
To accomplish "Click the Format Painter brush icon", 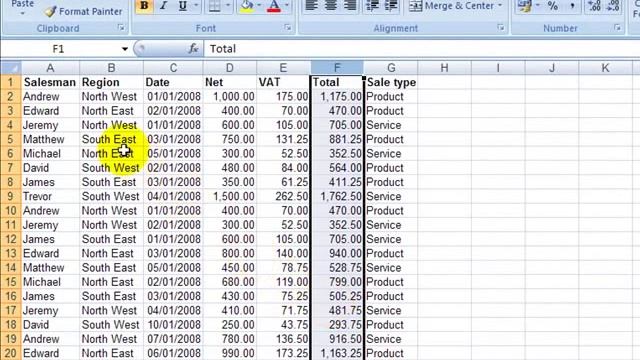I will (x=51, y=12).
